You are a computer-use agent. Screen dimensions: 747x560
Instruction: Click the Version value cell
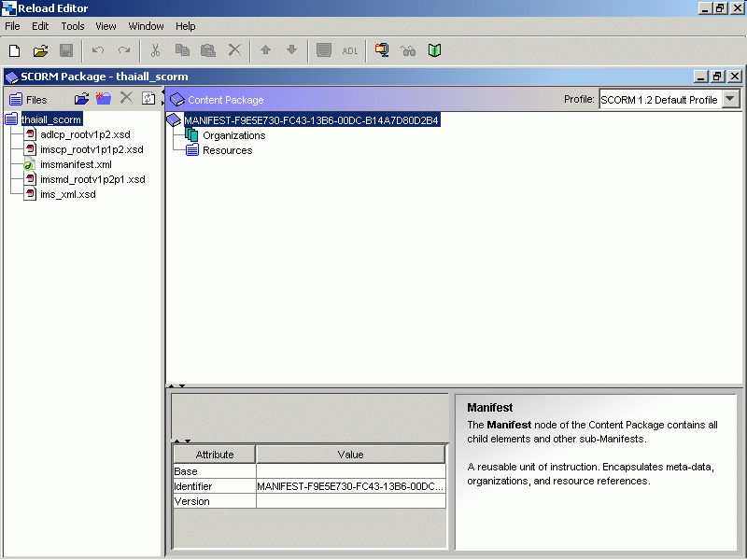(x=350, y=501)
